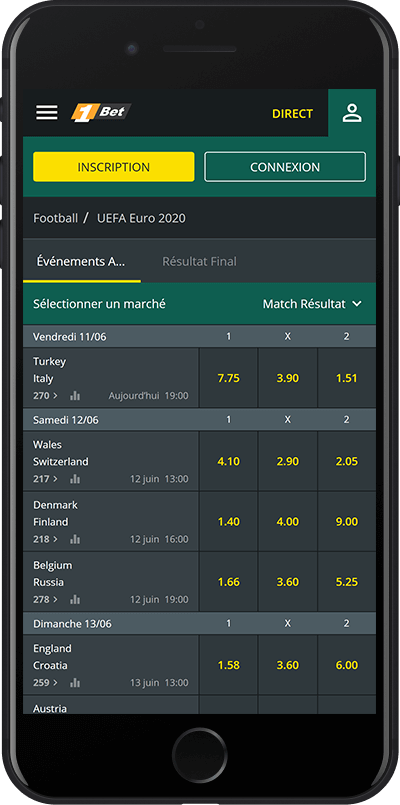Expand 270 more markets for Turkey vs Italy
Viewport: 400px width, 805px height.
pos(46,396)
